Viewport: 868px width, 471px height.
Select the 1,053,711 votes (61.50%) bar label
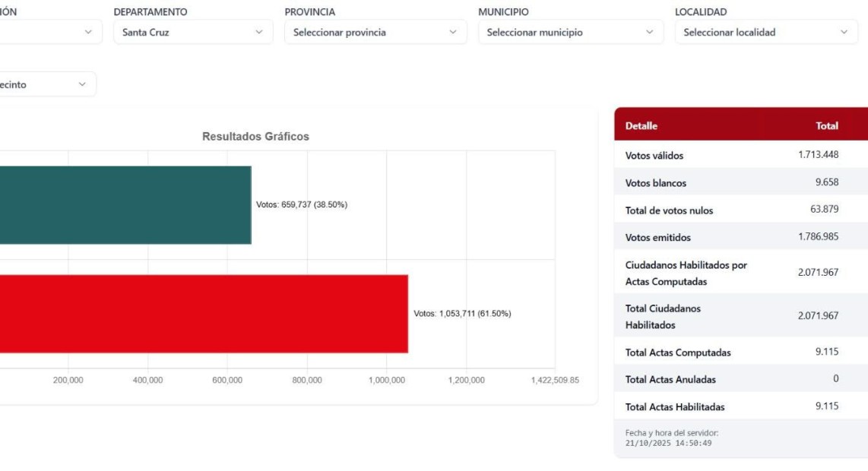(x=462, y=314)
